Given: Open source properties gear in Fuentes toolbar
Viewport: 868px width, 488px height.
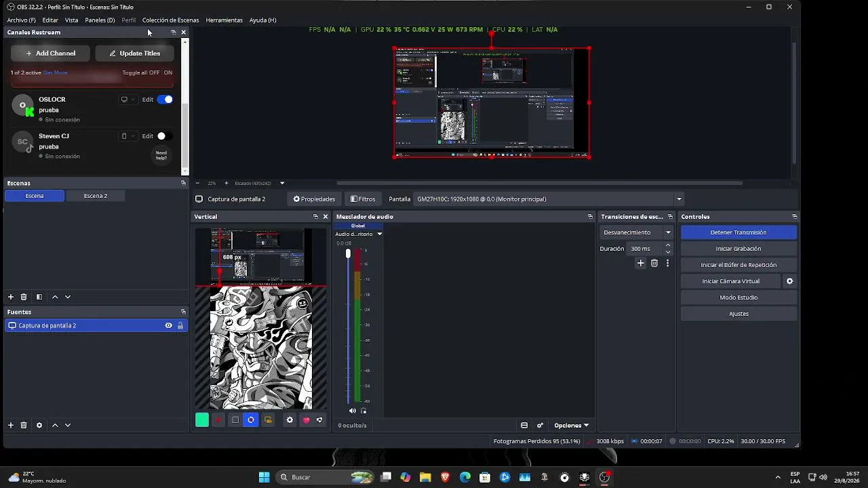Looking at the screenshot, I should pos(39,425).
